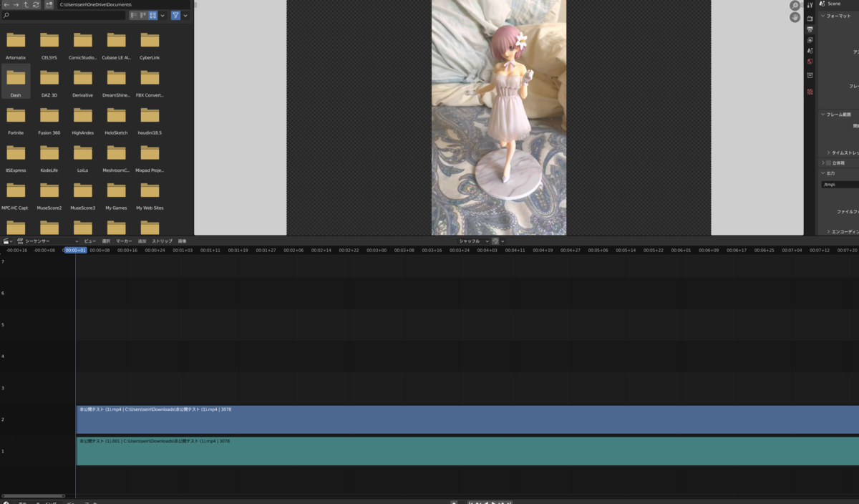The image size is (859, 504).
Task: Open the sequencer editor type dropdown
Action: point(8,241)
